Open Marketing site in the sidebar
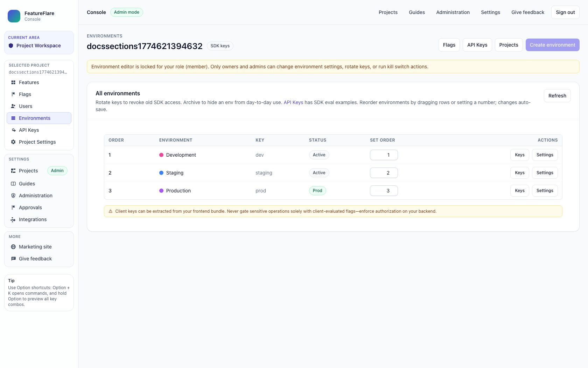 pyautogui.click(x=39, y=247)
